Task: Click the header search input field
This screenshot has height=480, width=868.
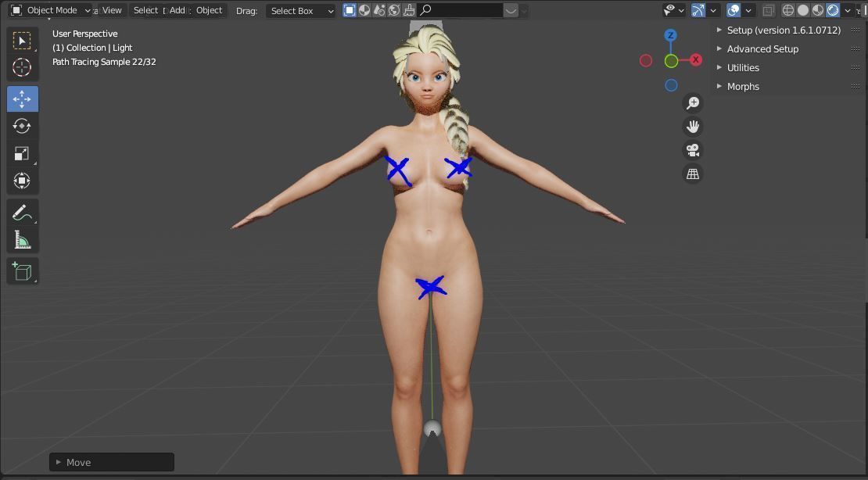Action: click(461, 10)
